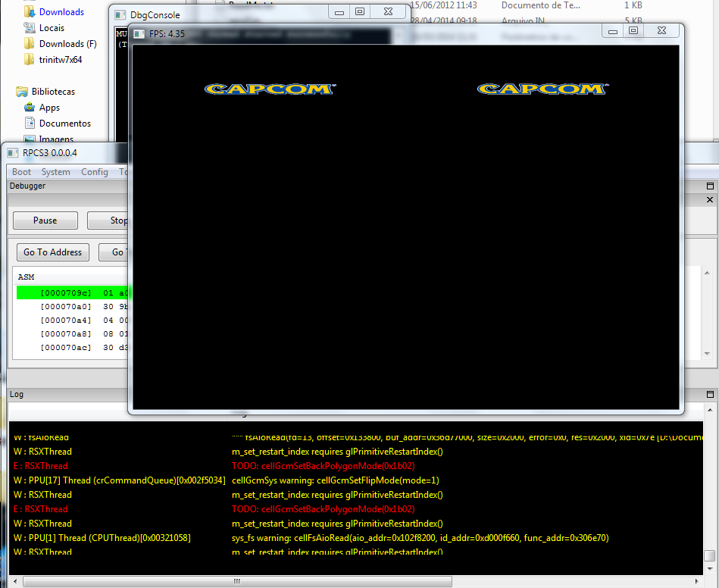Open the Config menu

click(x=95, y=172)
